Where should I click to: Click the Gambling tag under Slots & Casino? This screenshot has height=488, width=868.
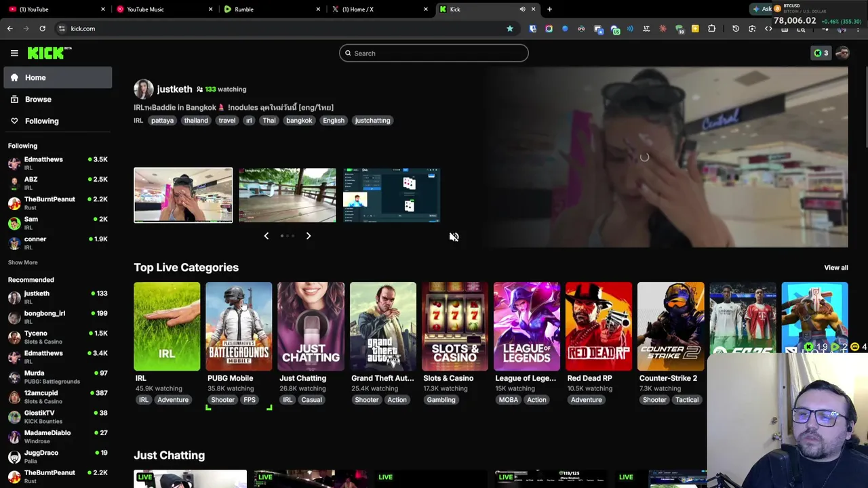(x=441, y=400)
